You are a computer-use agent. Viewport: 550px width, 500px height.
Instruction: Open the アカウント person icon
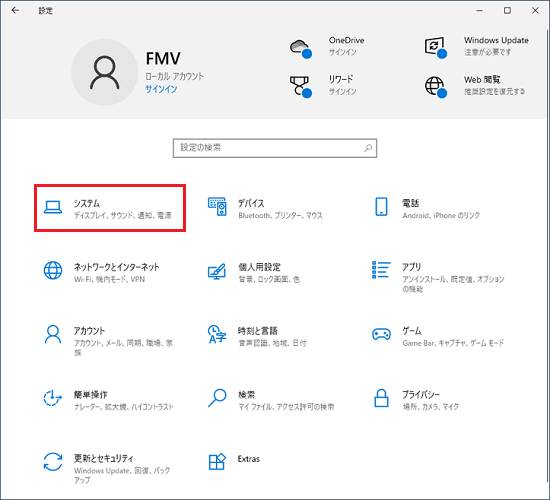pyautogui.click(x=53, y=334)
